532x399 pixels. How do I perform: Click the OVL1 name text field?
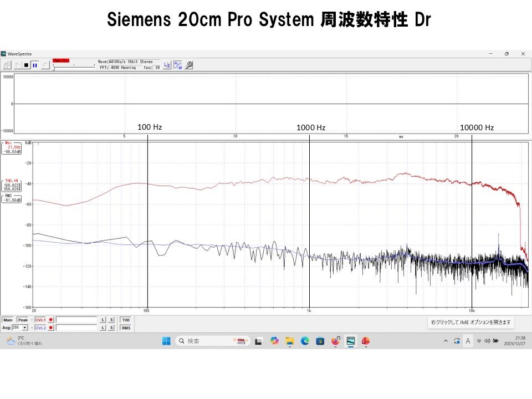[76, 320]
